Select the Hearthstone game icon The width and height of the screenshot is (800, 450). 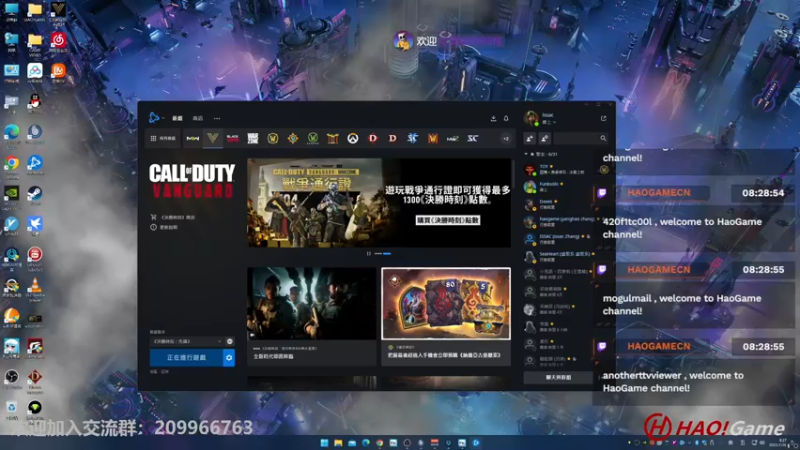click(293, 138)
